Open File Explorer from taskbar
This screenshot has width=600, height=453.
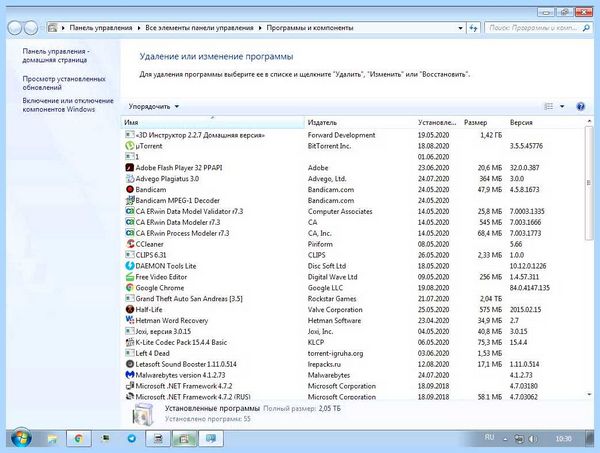click(x=52, y=439)
